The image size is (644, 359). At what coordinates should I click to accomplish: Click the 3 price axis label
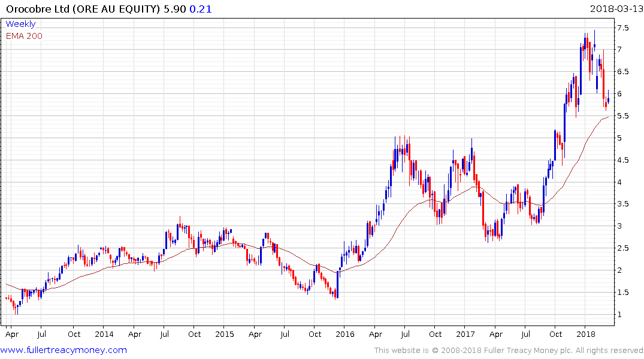[x=619, y=226]
